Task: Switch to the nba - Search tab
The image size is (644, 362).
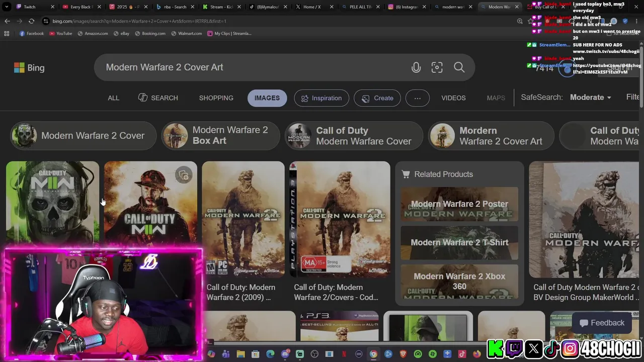Action: click(x=176, y=7)
